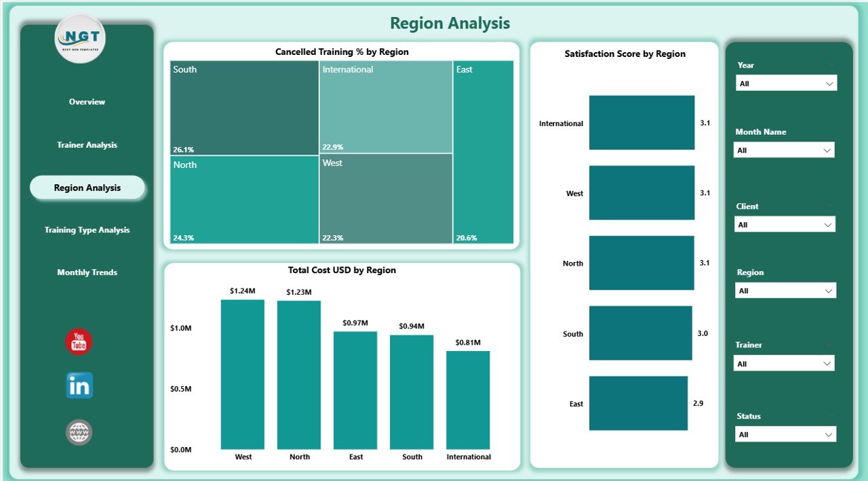Select the South tile in treemap
This screenshot has width=868, height=481.
tap(244, 108)
